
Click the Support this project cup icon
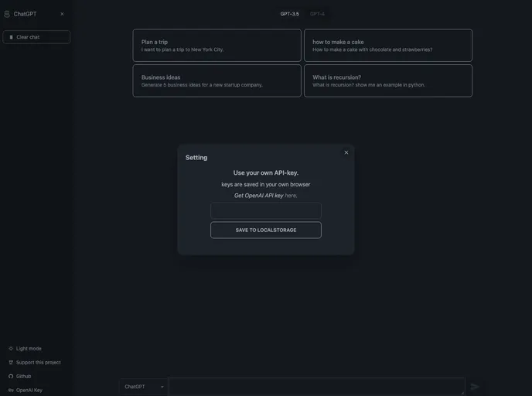[11, 363]
